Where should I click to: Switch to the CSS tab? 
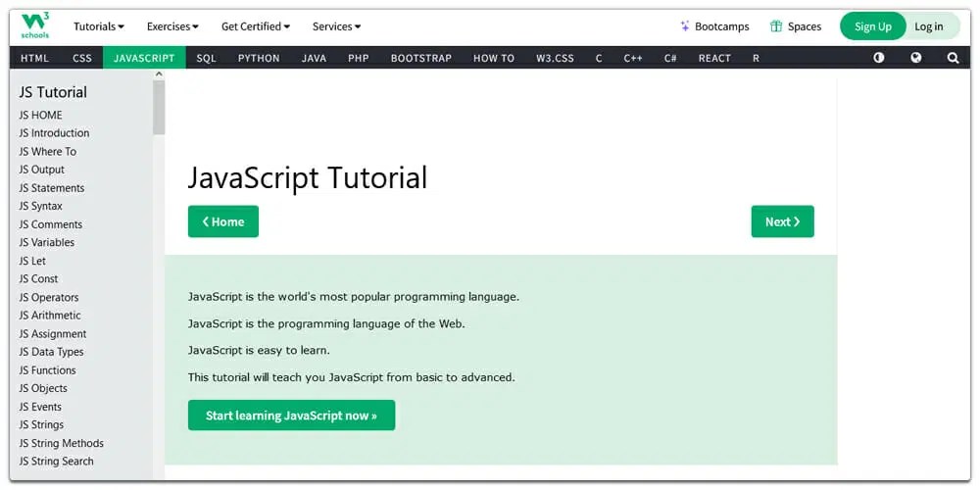[82, 58]
